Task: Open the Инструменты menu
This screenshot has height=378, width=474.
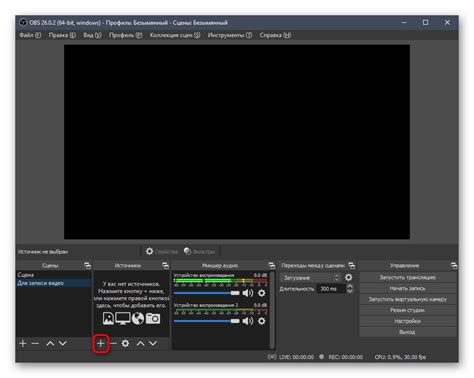Action: pos(230,35)
